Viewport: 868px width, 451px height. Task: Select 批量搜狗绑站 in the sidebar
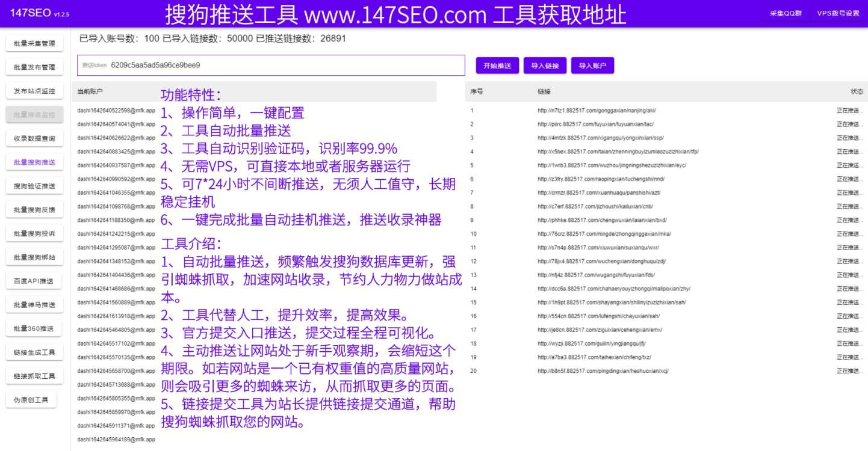click(x=34, y=257)
